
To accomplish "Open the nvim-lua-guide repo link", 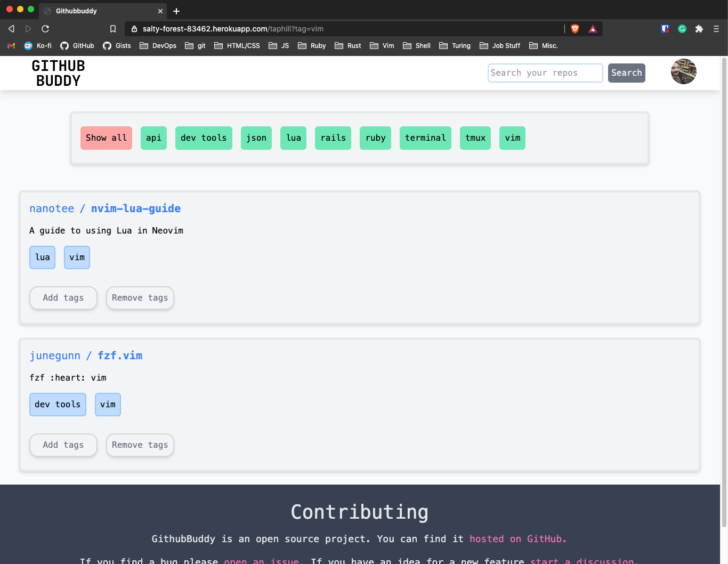I will pos(136,208).
